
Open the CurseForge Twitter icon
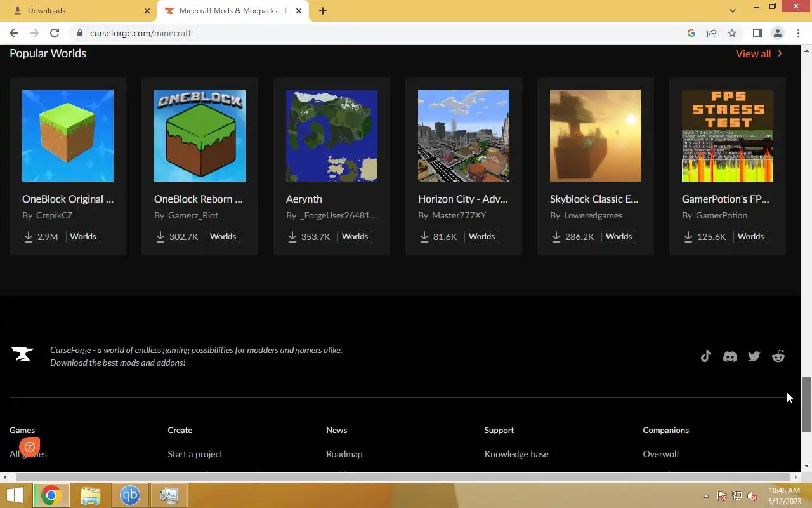tap(754, 356)
